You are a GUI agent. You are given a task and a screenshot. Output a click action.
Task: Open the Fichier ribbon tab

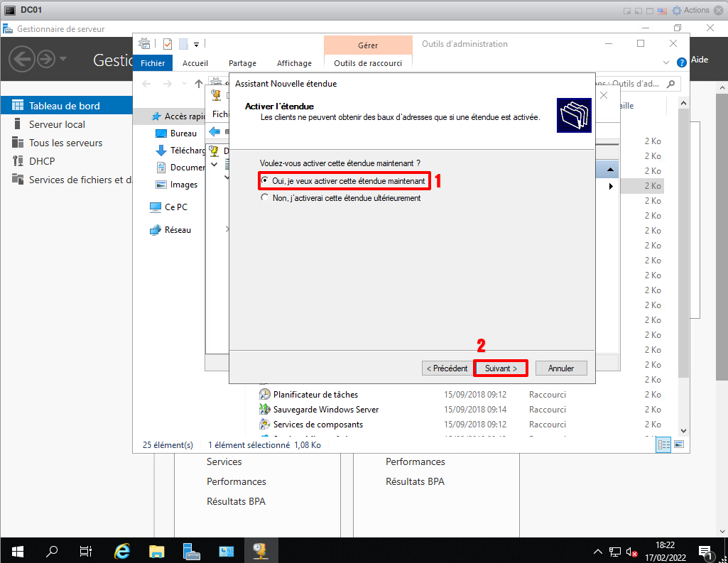[x=153, y=63]
